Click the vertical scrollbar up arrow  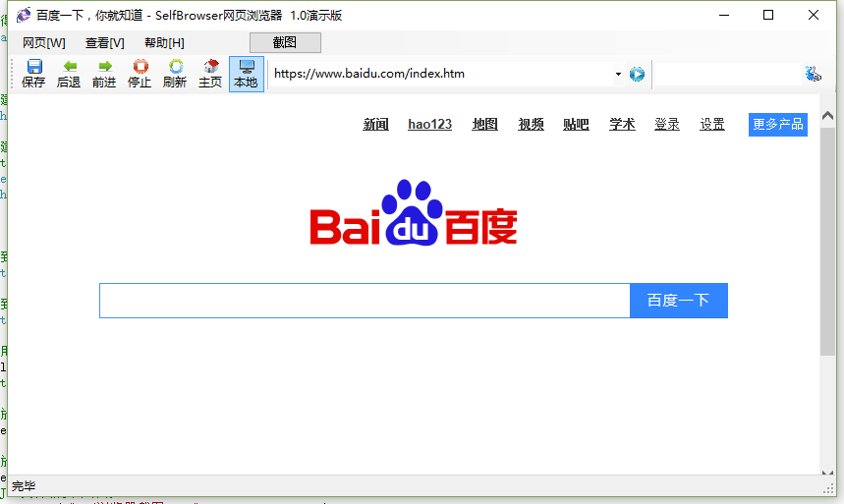click(x=827, y=115)
